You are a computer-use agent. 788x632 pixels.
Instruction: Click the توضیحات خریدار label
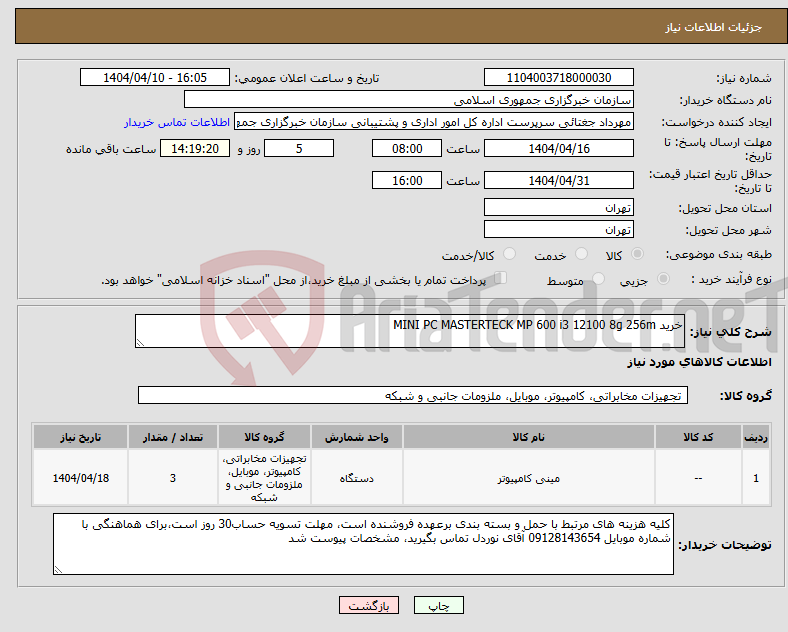click(x=725, y=545)
